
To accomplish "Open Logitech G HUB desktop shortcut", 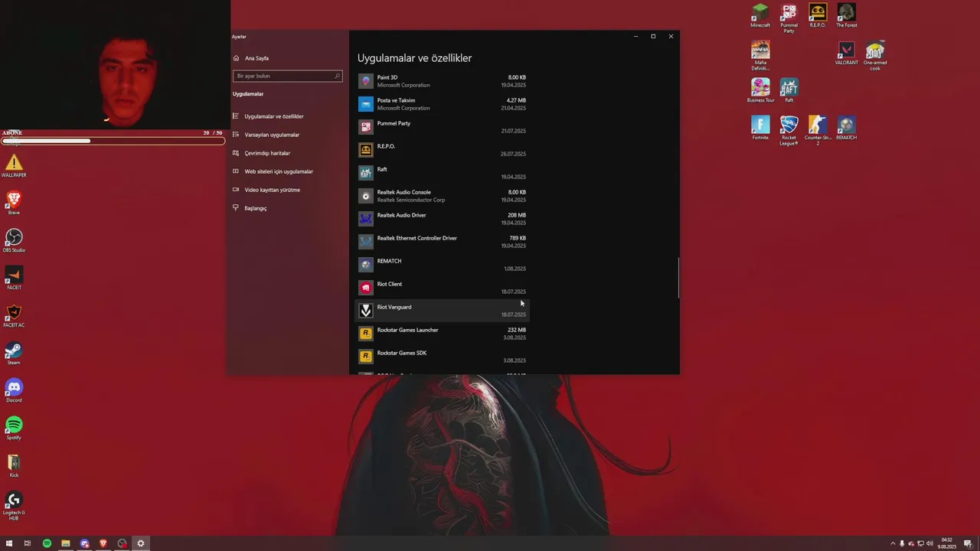I will [14, 506].
